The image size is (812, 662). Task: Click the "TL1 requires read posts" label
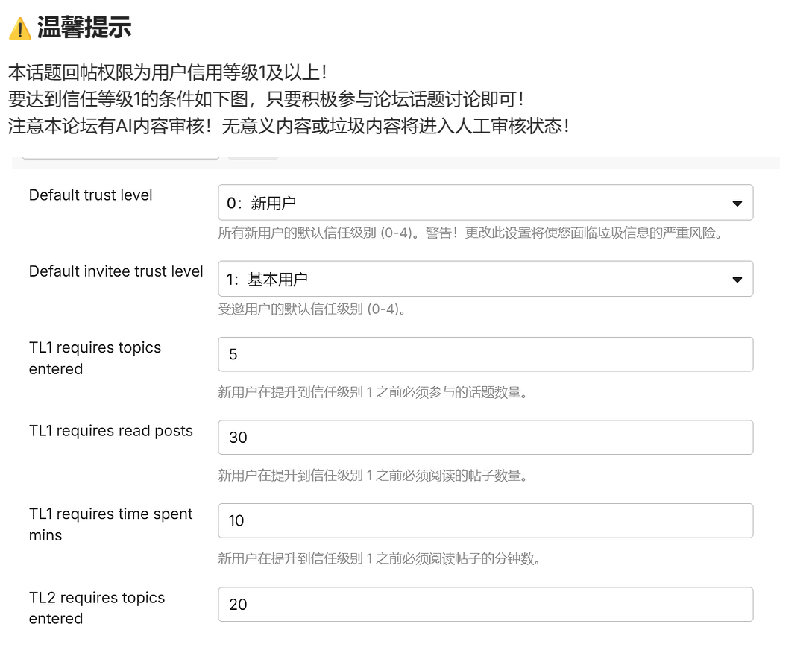(x=110, y=431)
